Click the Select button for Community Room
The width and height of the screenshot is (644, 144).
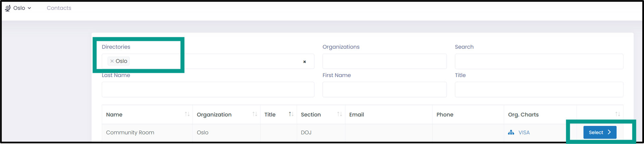600,132
